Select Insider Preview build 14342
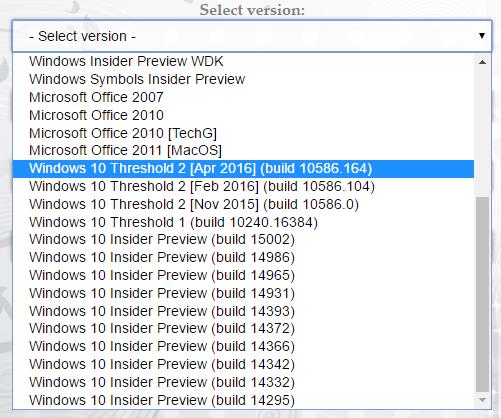501x418 pixels. point(243,364)
